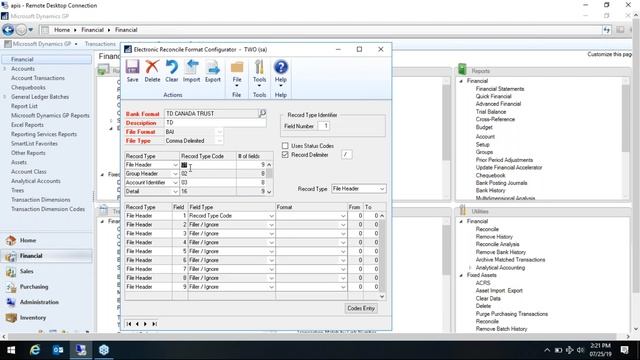Select Chequebooks in Financial navigation
640x360 pixels.
click(x=28, y=87)
